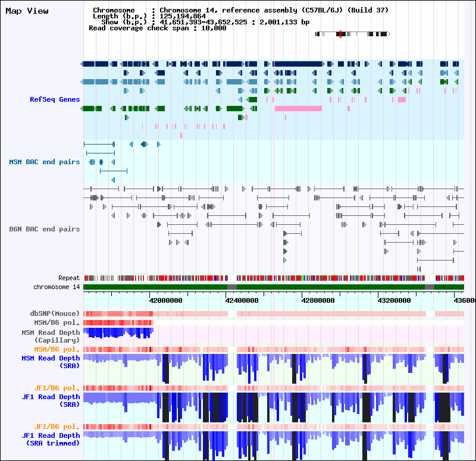Select the Repeat track label
This screenshot has width=476, height=461.
pyautogui.click(x=69, y=278)
